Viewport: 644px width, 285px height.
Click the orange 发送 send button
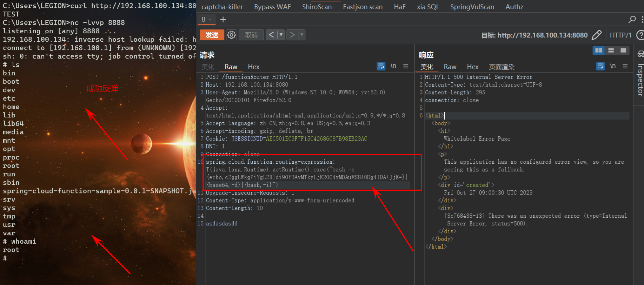[x=212, y=35]
